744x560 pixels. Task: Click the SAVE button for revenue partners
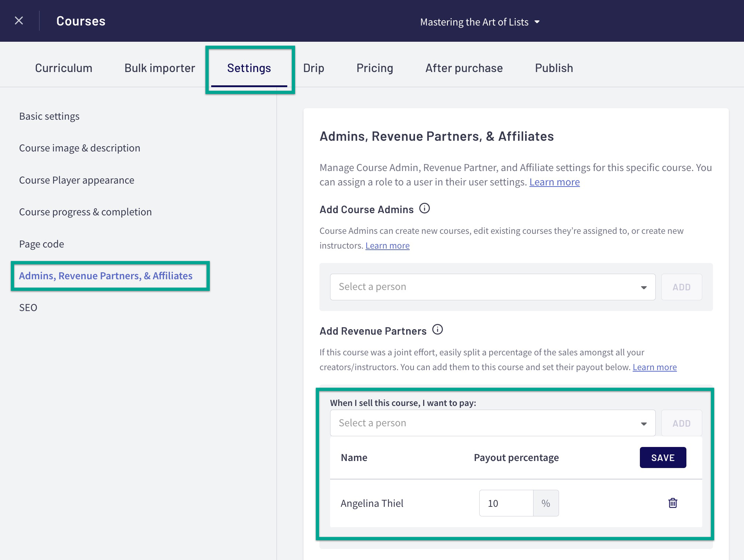tap(663, 457)
